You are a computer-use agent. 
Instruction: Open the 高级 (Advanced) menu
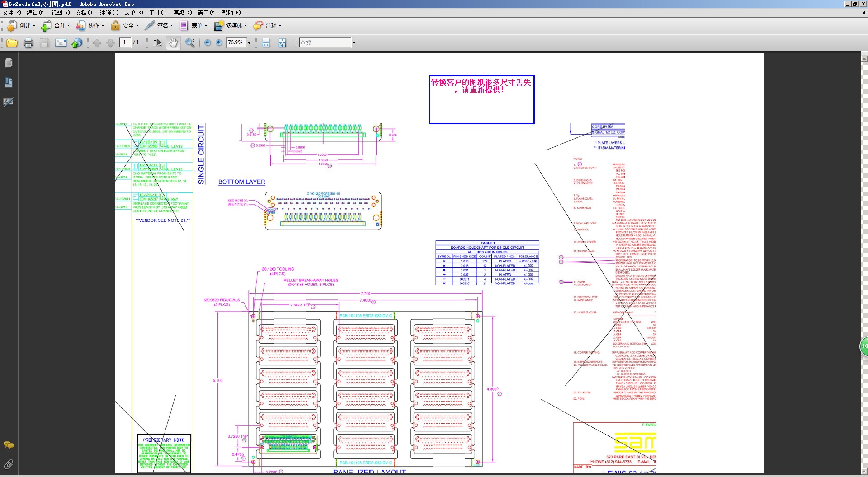click(182, 13)
